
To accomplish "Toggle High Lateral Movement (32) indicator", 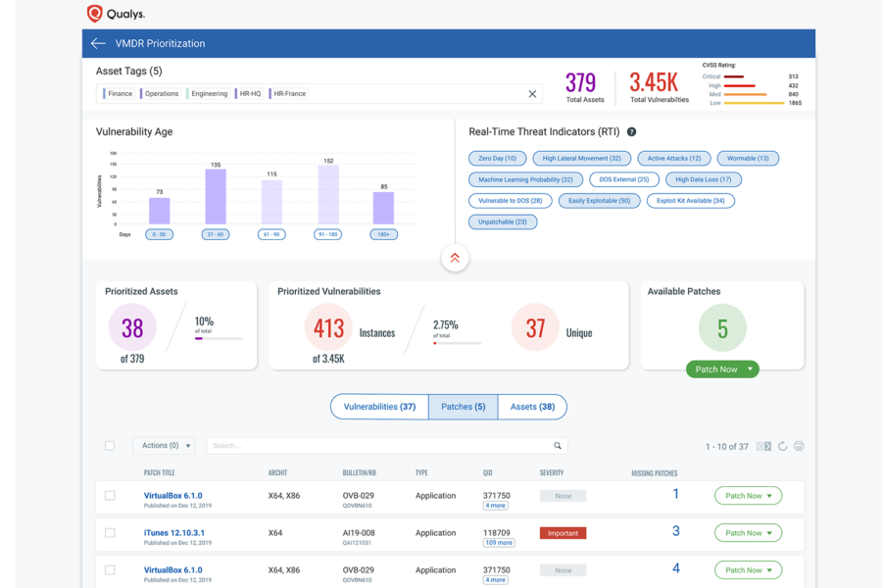I will coord(581,159).
